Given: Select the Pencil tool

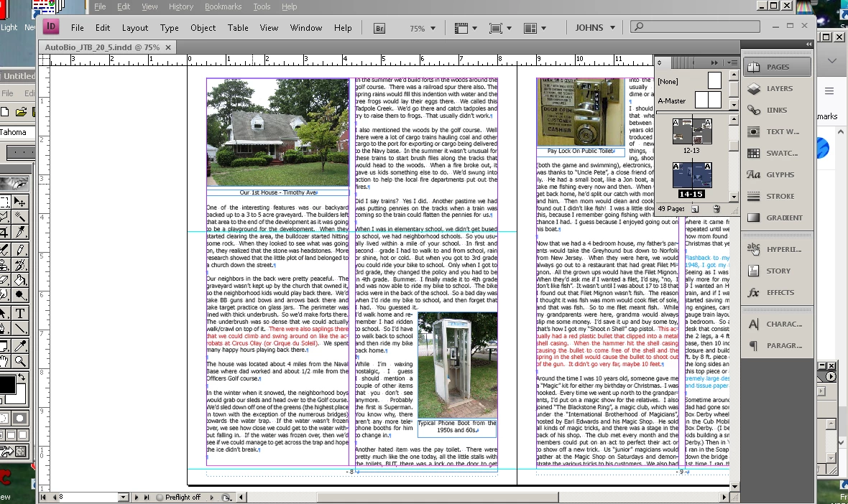Looking at the screenshot, I should 20,250.
